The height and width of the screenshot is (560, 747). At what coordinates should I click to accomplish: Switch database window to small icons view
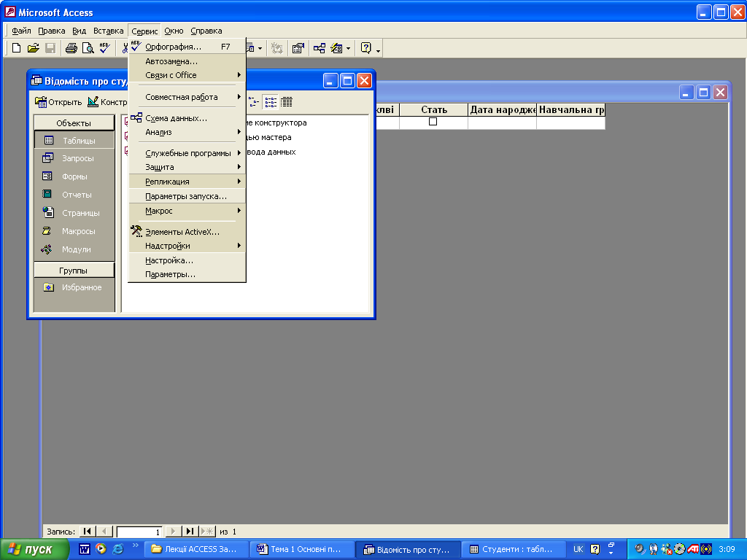254,102
